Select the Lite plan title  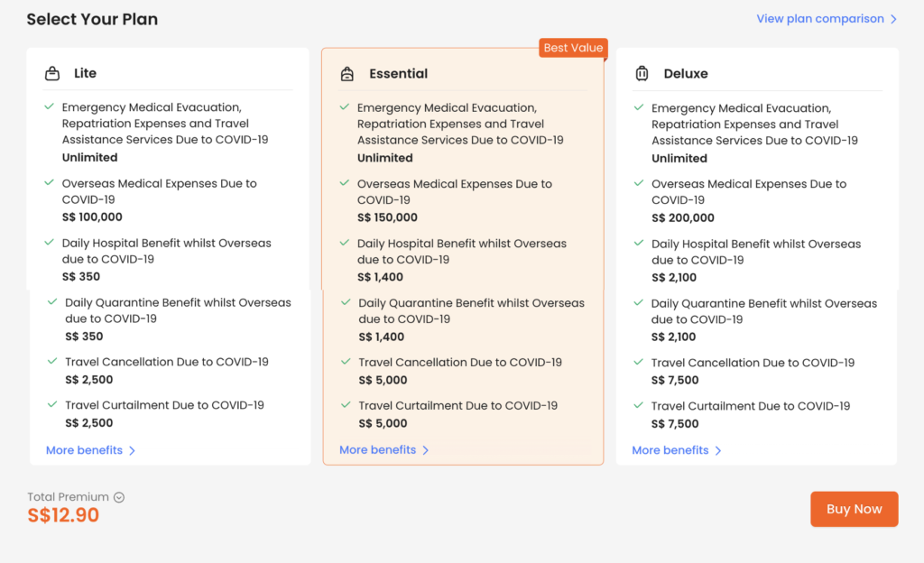[x=85, y=73]
